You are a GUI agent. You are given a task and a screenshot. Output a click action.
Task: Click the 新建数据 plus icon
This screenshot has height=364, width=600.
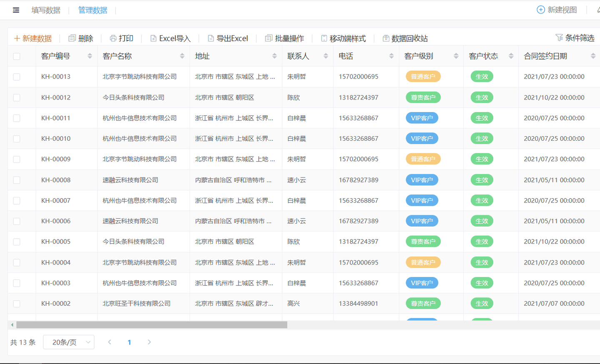17,38
